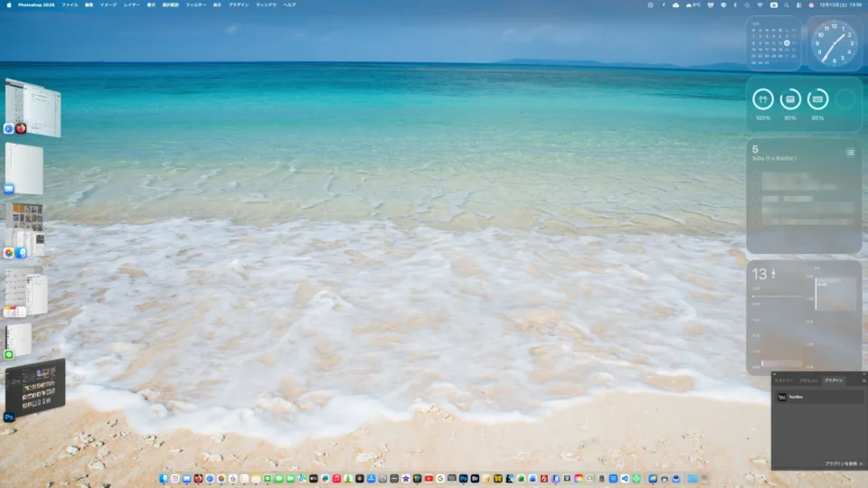The width and height of the screenshot is (868, 488).
Task: Open the reminders widget list icon
Action: point(850,152)
